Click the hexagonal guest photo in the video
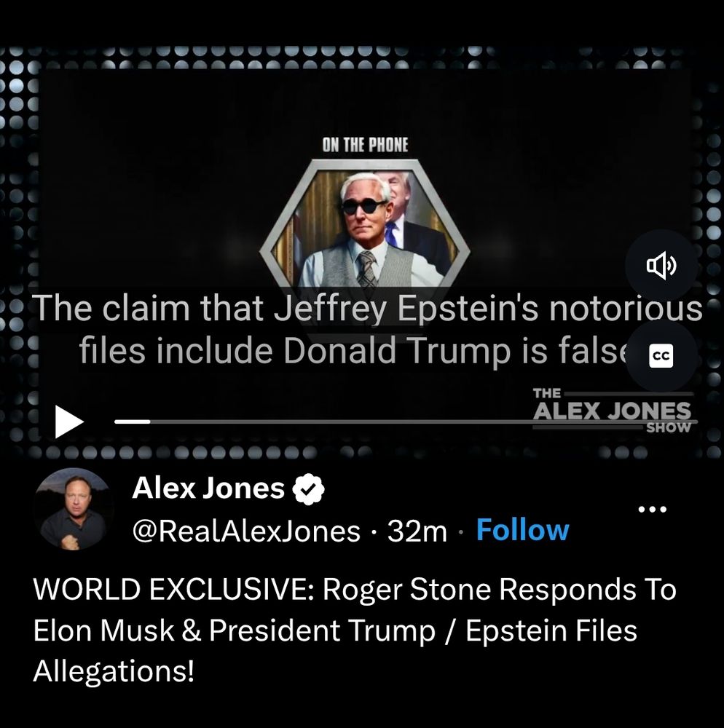 click(x=365, y=224)
